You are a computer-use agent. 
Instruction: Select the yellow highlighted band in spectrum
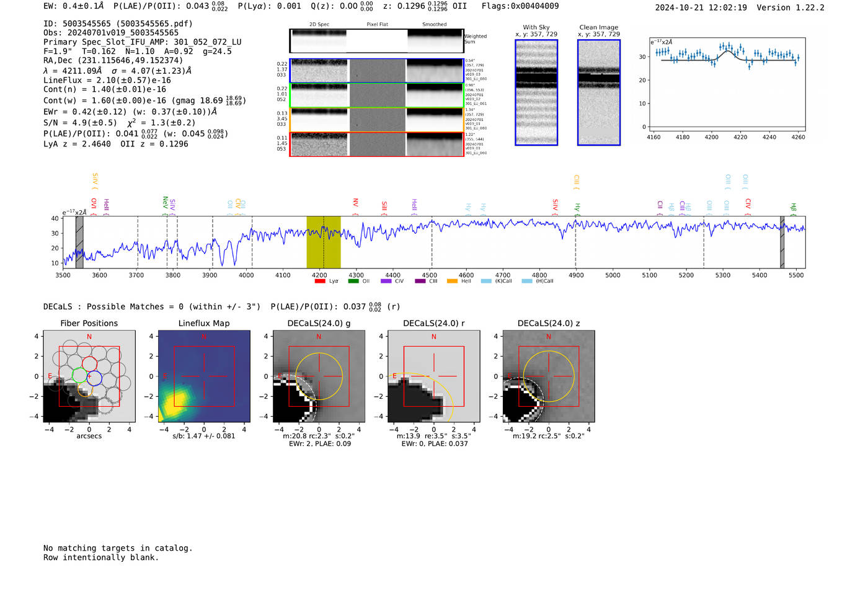324,242
